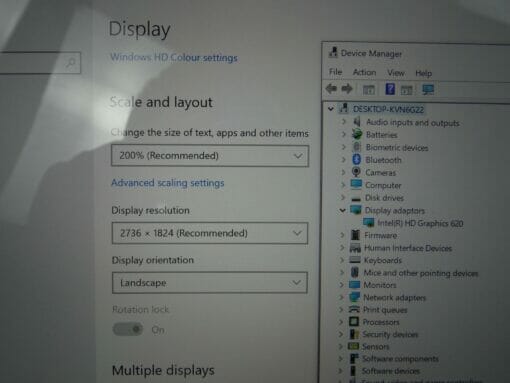Open the File menu in Device Manager
510x383 pixels.
pyautogui.click(x=335, y=72)
